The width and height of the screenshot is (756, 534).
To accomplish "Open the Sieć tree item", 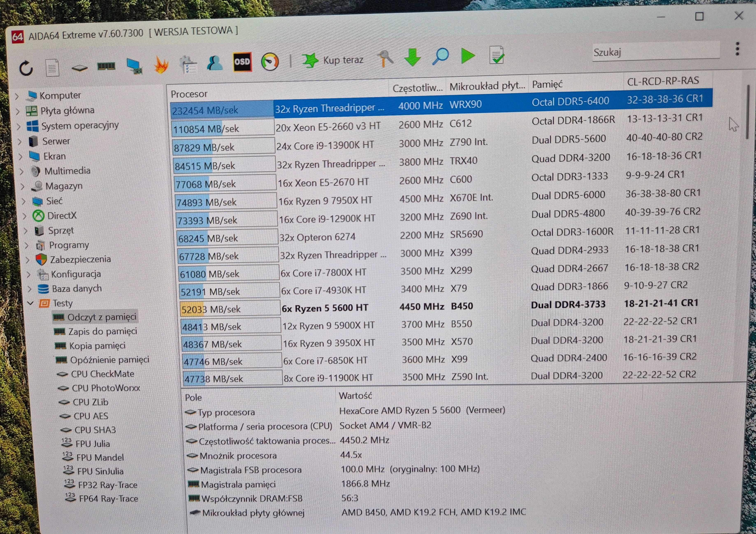I will coord(54,201).
